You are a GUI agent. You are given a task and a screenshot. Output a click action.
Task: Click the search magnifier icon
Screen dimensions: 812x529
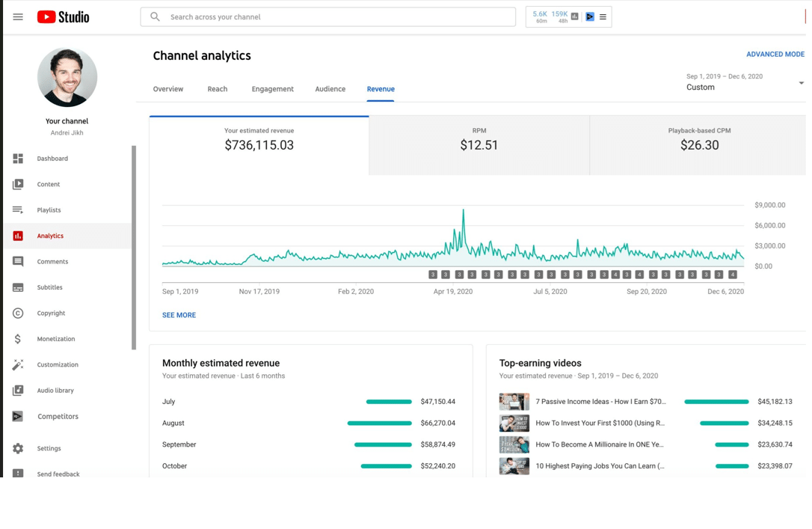coord(155,16)
